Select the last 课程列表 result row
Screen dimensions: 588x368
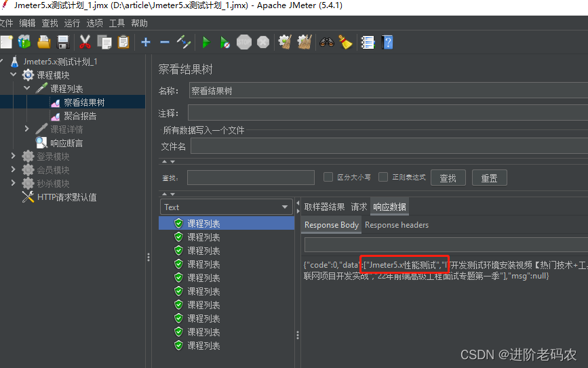[227, 345]
